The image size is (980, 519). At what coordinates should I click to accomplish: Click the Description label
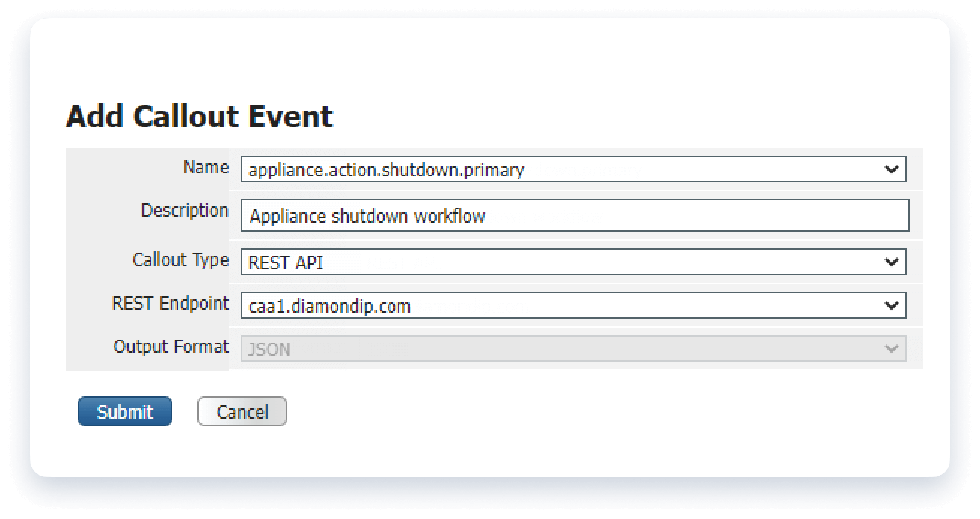point(184,210)
